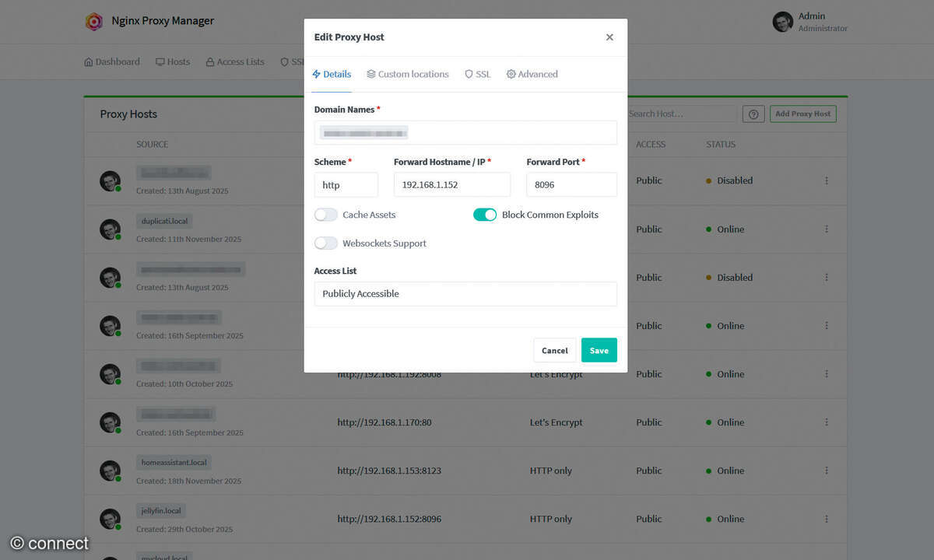This screenshot has height=560, width=934.
Task: Click the Nginx Proxy Manager logo icon
Action: click(93, 21)
